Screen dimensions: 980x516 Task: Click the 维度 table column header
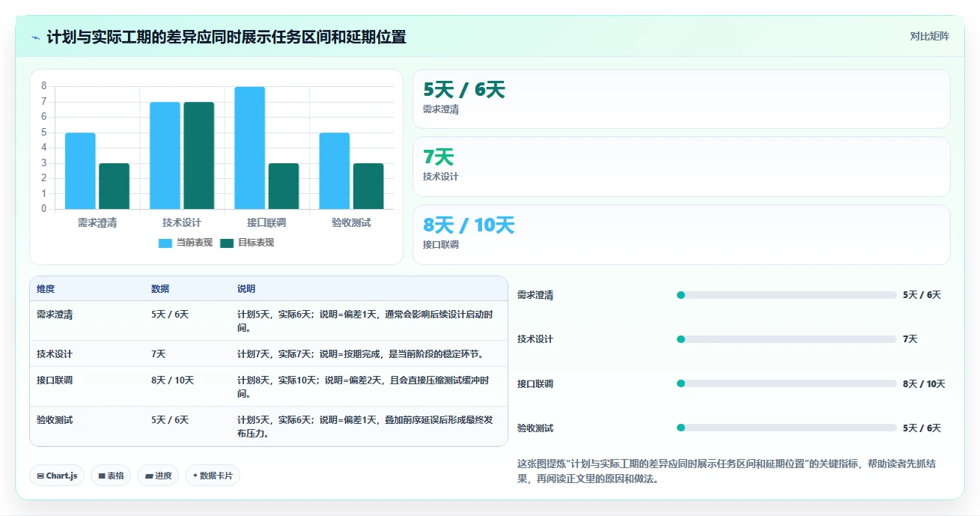(46, 289)
